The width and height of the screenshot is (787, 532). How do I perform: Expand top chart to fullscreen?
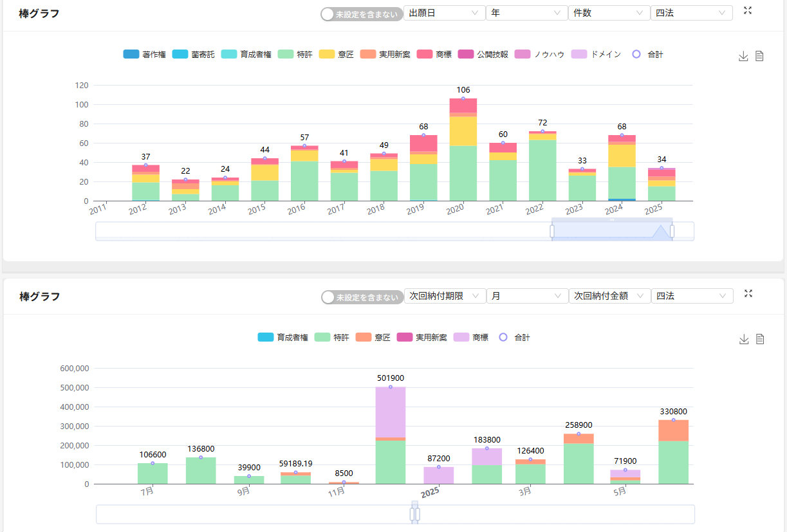point(748,11)
